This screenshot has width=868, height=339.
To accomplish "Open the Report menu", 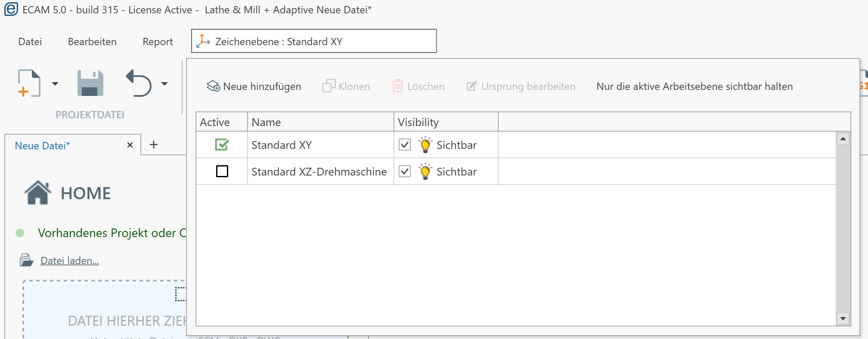I will 158,42.
